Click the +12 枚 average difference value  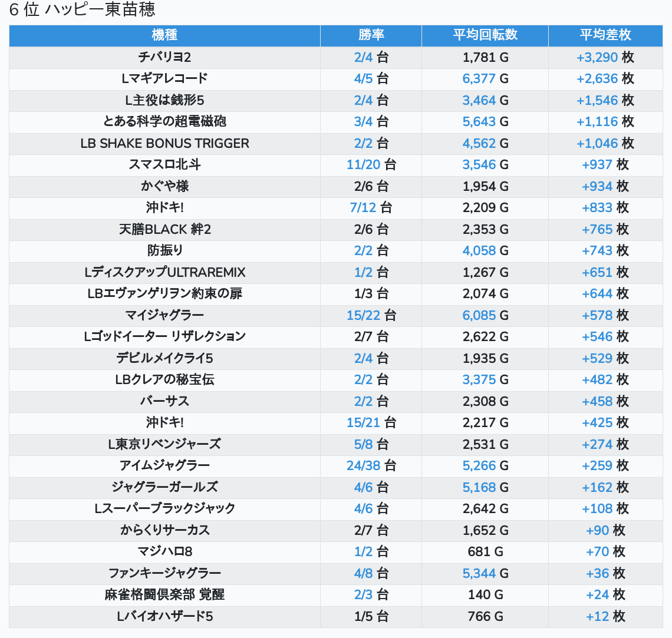coord(605,616)
